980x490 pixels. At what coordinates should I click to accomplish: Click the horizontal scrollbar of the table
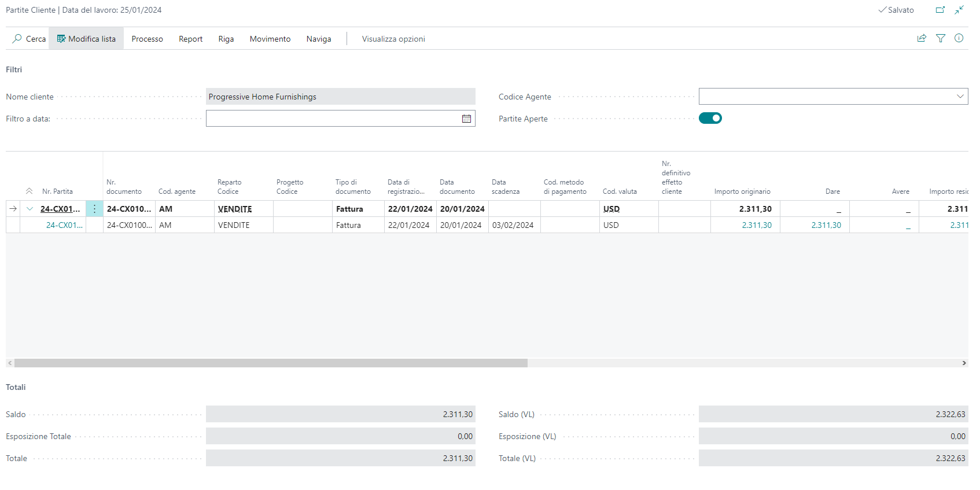click(x=271, y=363)
